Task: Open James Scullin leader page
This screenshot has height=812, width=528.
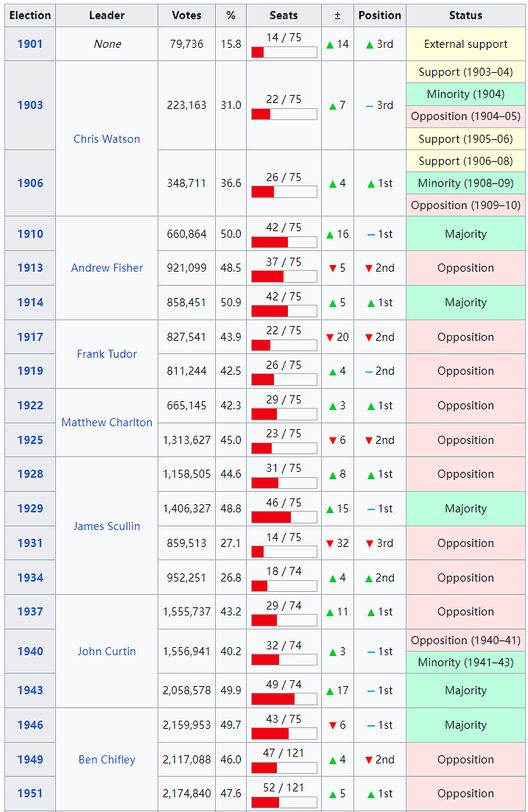Action: (x=107, y=526)
